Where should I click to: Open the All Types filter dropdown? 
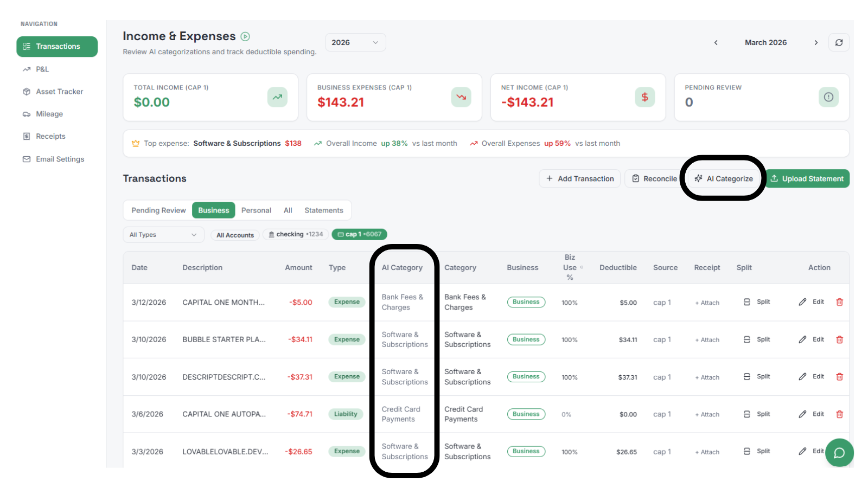tap(163, 235)
